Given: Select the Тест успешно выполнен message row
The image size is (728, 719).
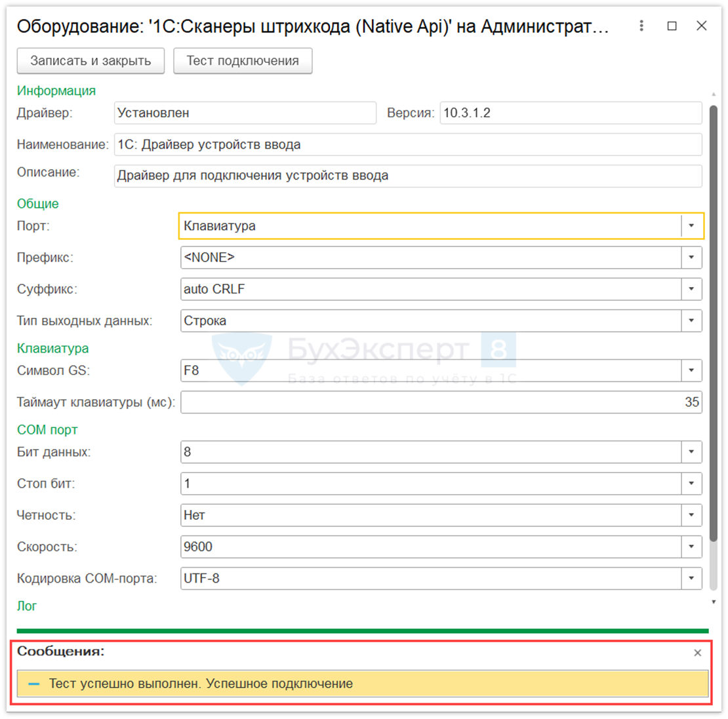Looking at the screenshot, I should click(363, 684).
